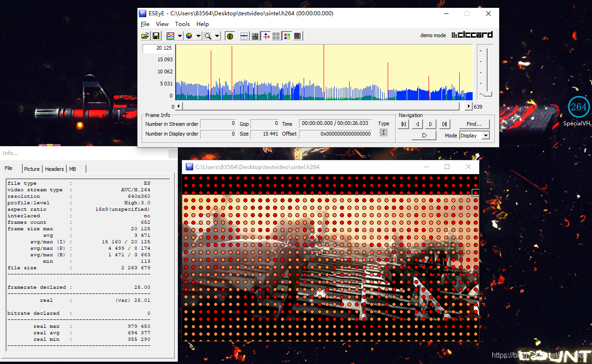Click the magnifier zoom icon
The height and width of the screenshot is (364, 592).
(x=208, y=36)
